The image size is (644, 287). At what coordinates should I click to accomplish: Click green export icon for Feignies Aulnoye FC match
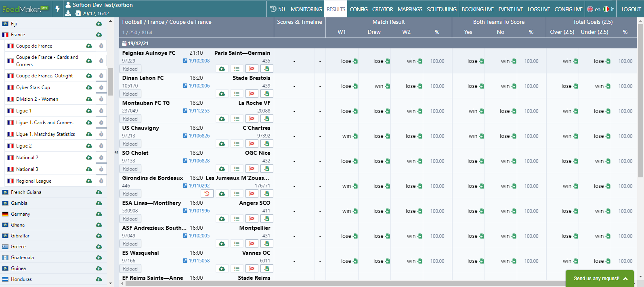tap(266, 69)
